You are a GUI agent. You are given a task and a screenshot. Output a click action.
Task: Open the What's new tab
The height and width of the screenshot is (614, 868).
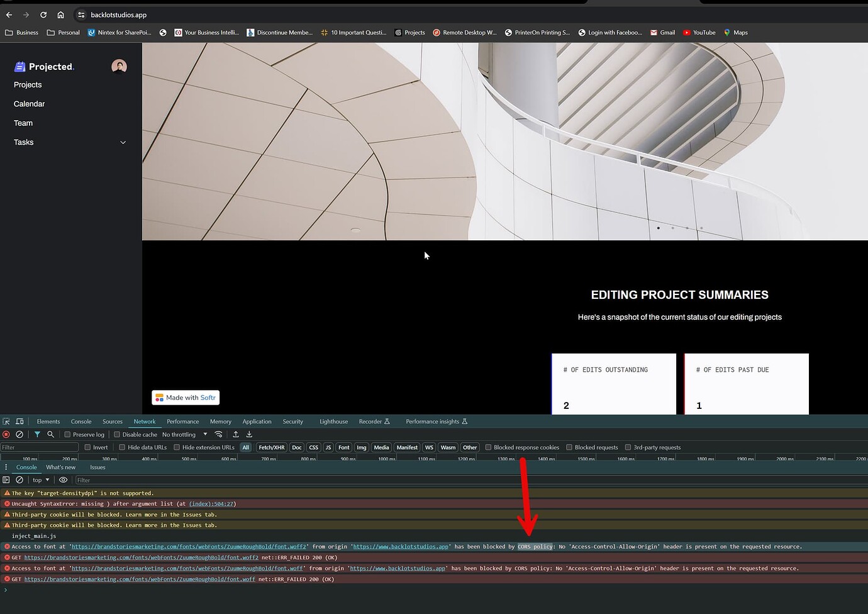(x=60, y=467)
